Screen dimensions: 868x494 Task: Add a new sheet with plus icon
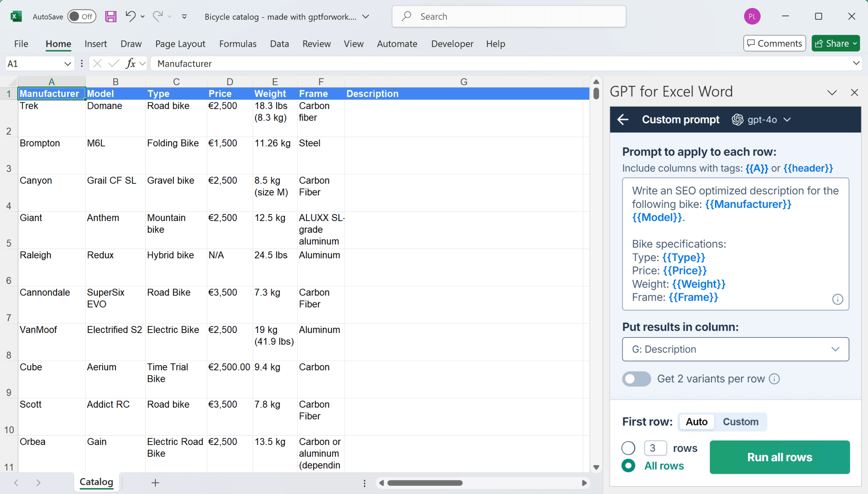155,483
